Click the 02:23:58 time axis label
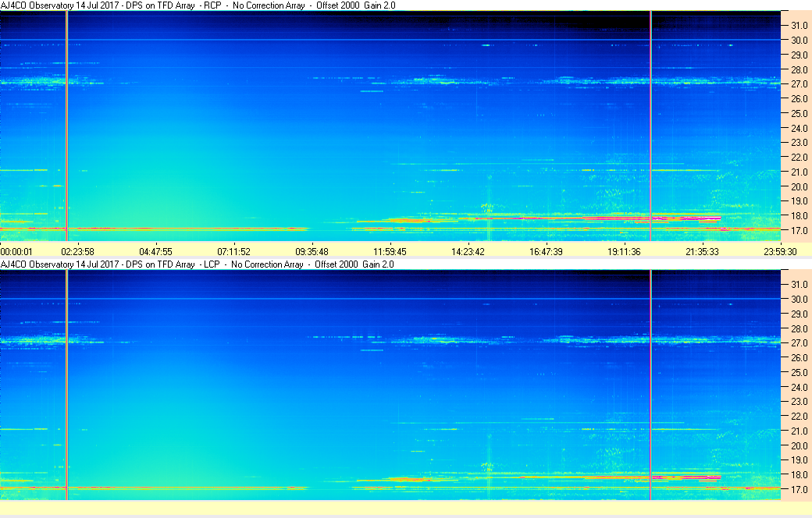 (x=77, y=252)
